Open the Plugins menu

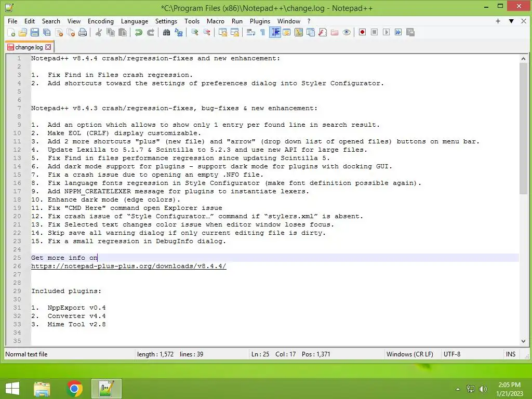[x=260, y=21]
